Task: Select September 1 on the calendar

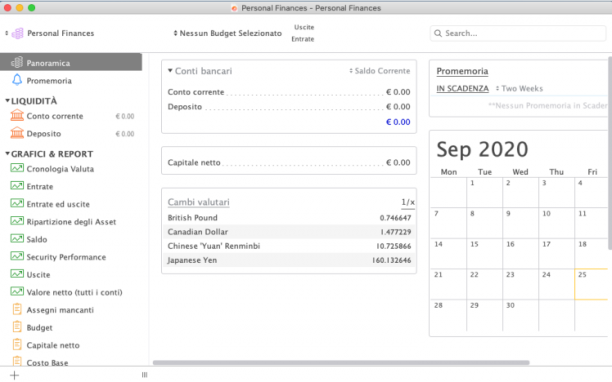Action: click(484, 192)
